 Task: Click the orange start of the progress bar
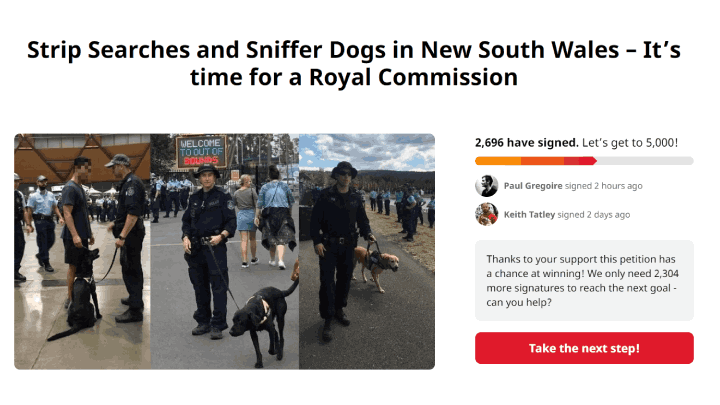point(498,161)
